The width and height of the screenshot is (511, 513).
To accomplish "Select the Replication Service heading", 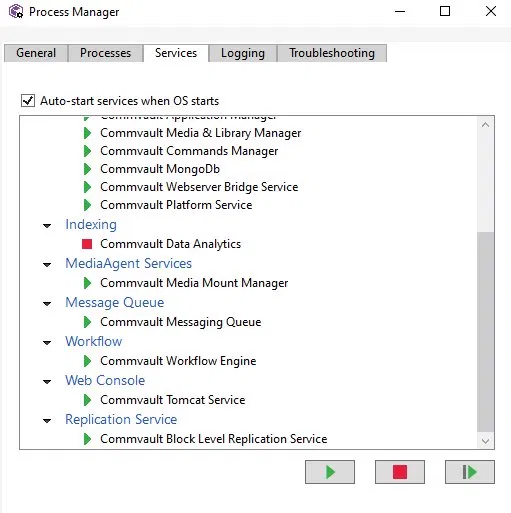I will coord(121,420).
